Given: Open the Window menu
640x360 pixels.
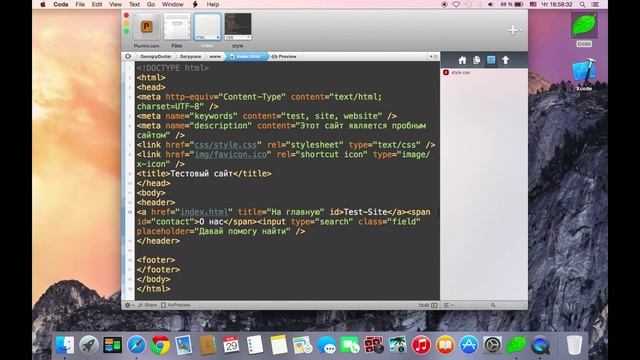Looking at the screenshot, I should pyautogui.click(x=173, y=4).
